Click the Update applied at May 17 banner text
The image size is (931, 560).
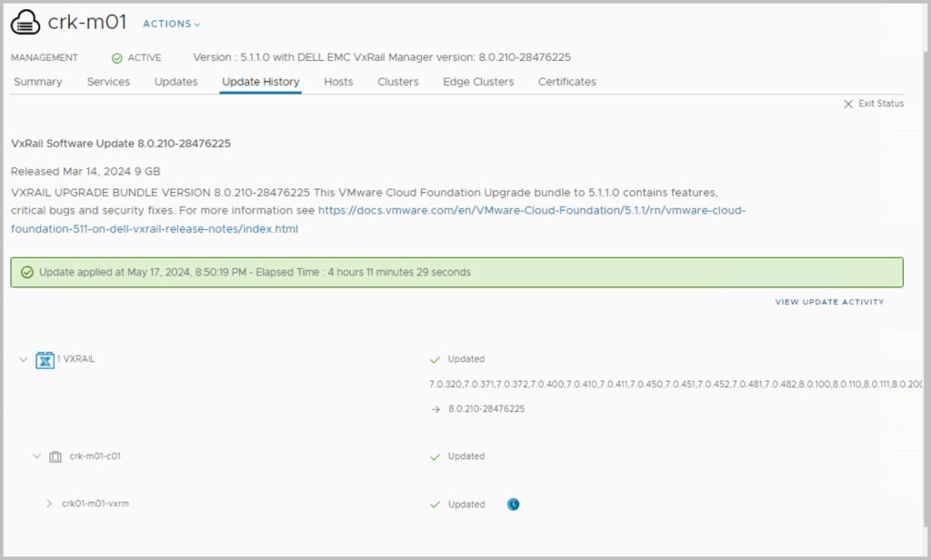click(255, 272)
